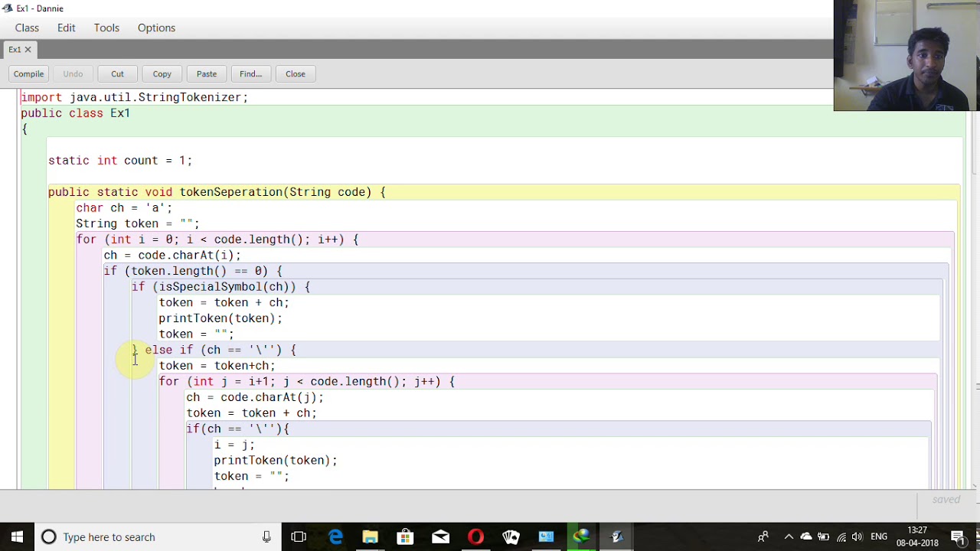The image size is (980, 551).
Task: Click the Copy button
Action: (162, 74)
